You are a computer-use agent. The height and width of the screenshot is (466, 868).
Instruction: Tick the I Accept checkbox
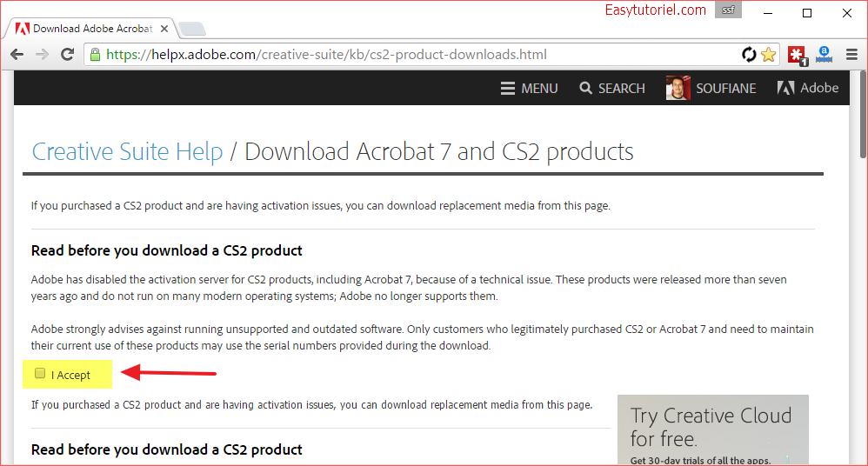click(40, 373)
